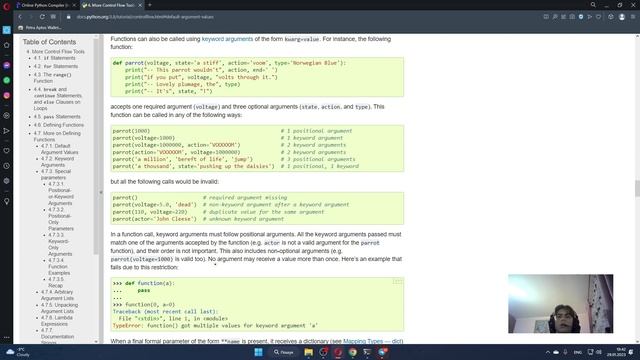Open 4.7.6 Lambda Expressions link
This screenshot has width=640, height=360.
pos(56,321)
